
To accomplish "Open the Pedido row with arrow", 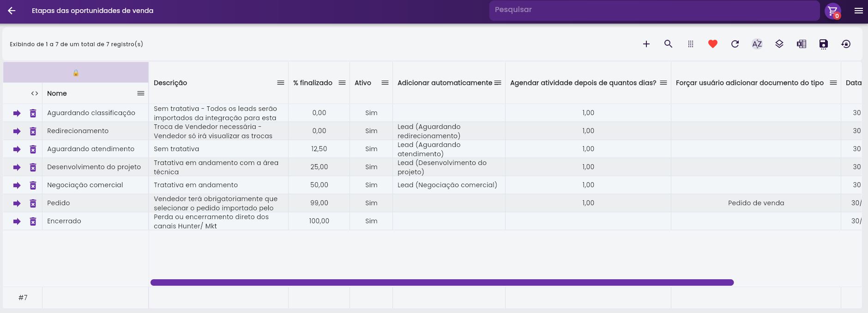I will pos(17,203).
